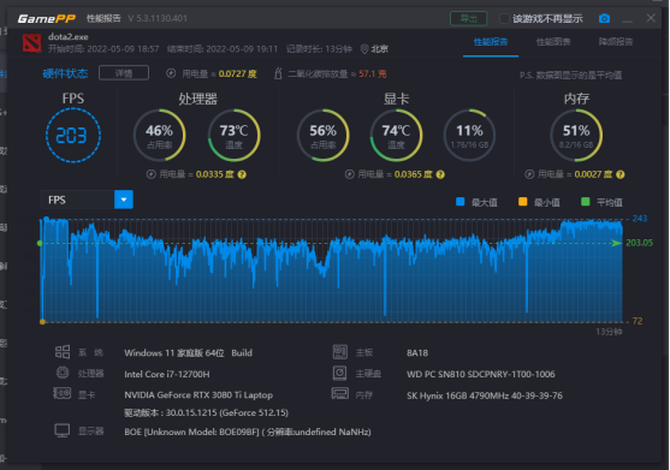670x470 pixels.
Task: Click the memory module icon in hardware list
Action: point(340,393)
